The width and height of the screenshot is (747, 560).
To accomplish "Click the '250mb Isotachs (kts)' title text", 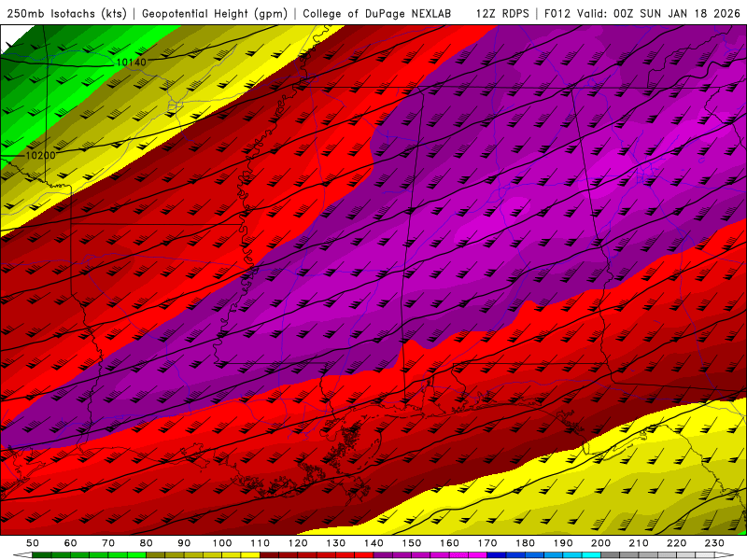I will point(67,14).
